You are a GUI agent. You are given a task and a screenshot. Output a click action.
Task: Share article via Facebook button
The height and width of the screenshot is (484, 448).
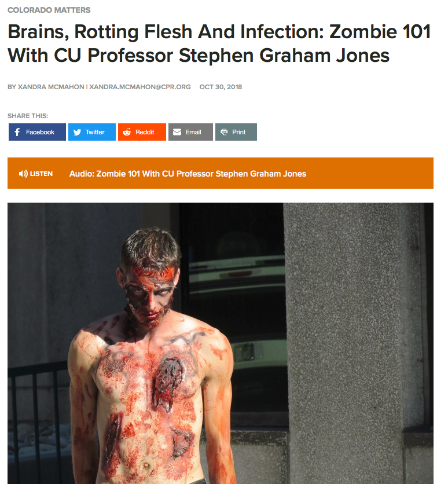37,132
